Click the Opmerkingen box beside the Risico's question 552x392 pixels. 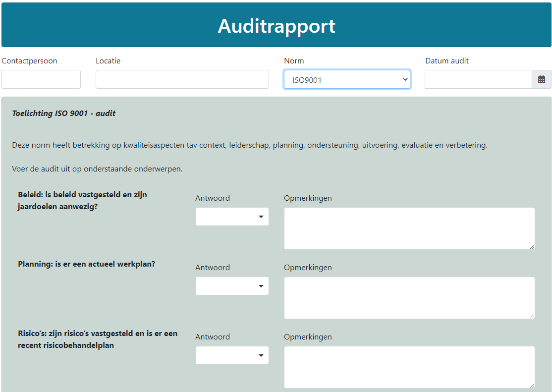(x=409, y=367)
